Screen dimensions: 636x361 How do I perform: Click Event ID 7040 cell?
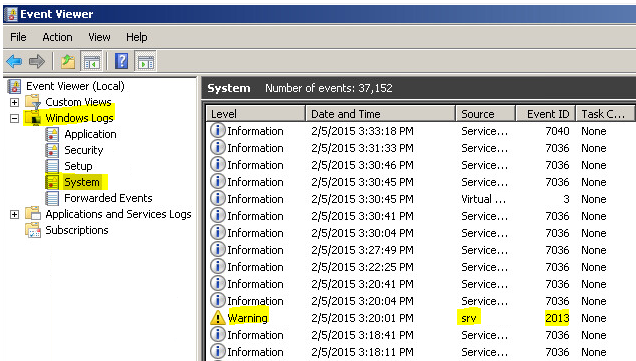tap(557, 131)
